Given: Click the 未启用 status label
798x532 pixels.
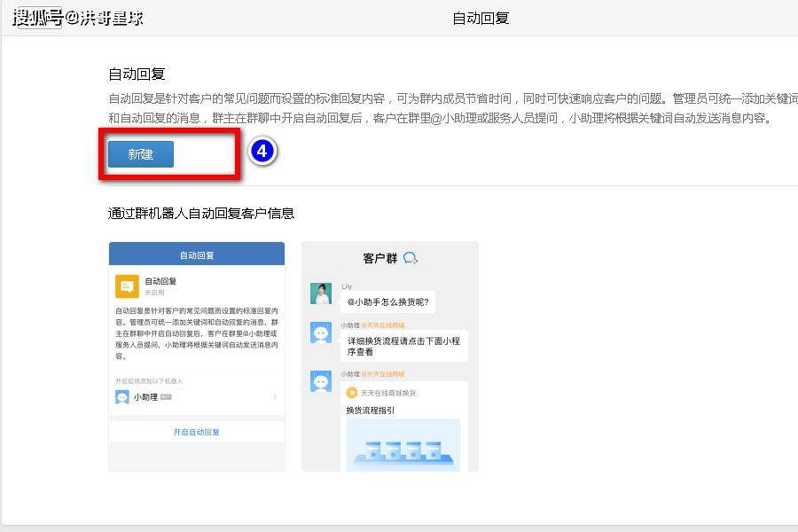Looking at the screenshot, I should [x=155, y=293].
